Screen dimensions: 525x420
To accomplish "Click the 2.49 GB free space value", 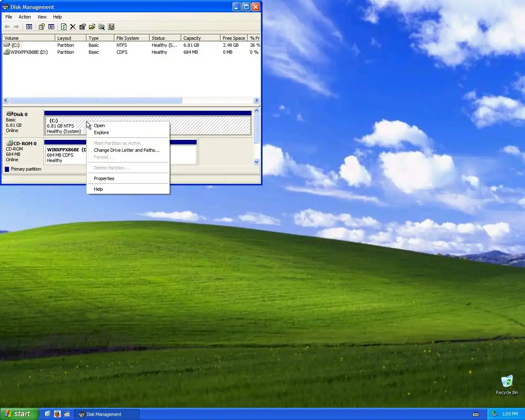I will click(x=231, y=45).
